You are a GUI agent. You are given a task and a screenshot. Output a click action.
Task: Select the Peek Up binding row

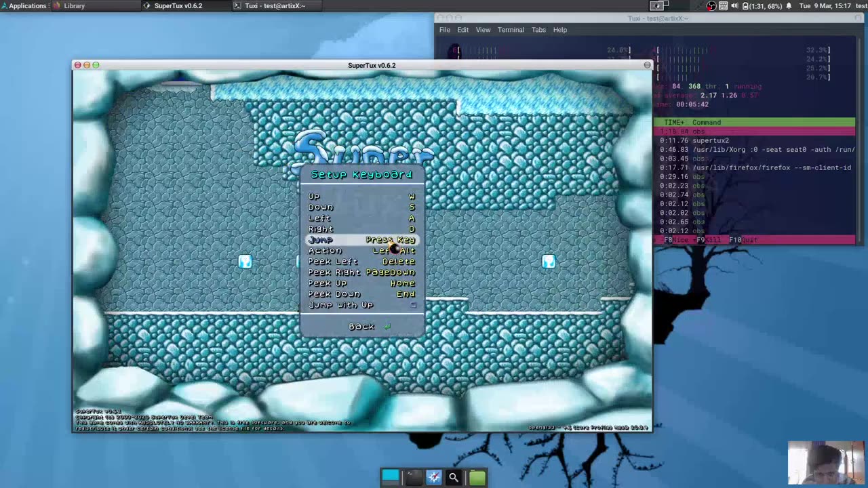pos(361,283)
